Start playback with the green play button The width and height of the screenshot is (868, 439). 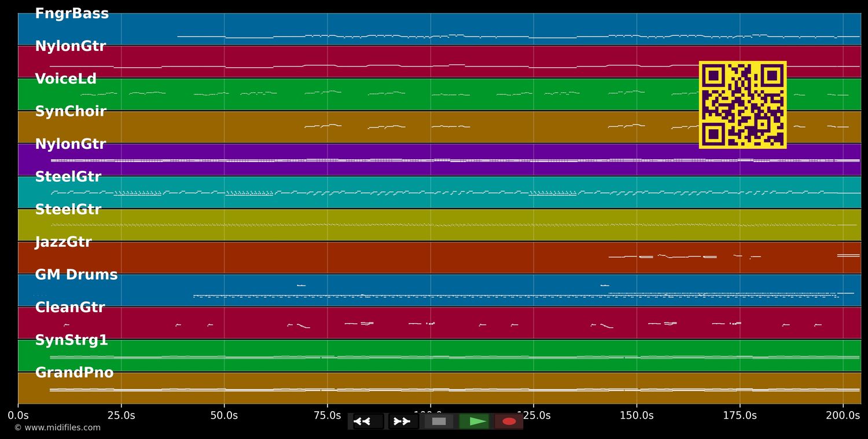pos(475,422)
